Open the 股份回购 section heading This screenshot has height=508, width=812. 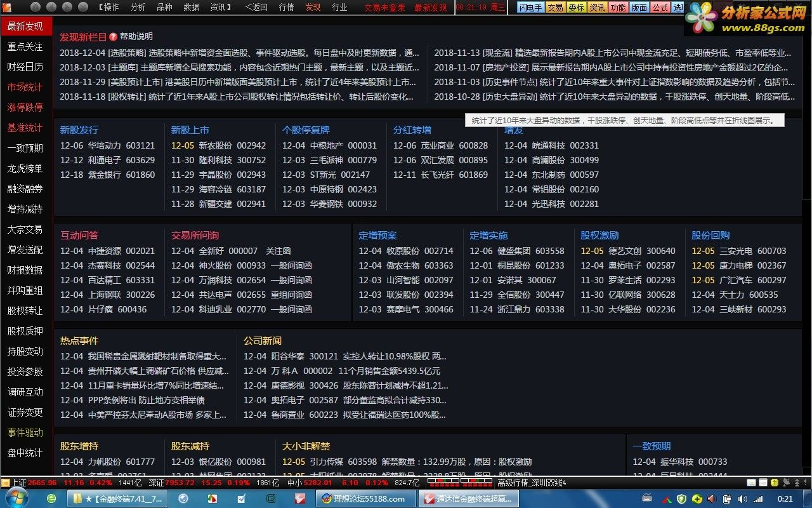click(710, 236)
